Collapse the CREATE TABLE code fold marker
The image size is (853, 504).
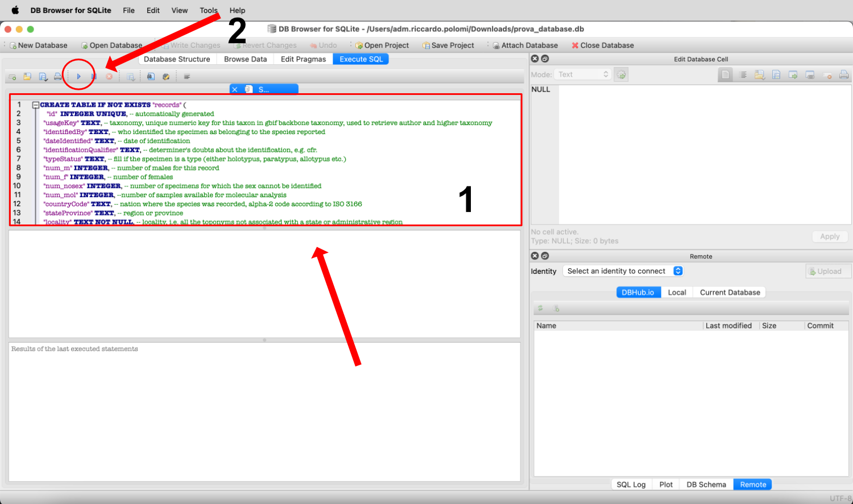click(36, 105)
